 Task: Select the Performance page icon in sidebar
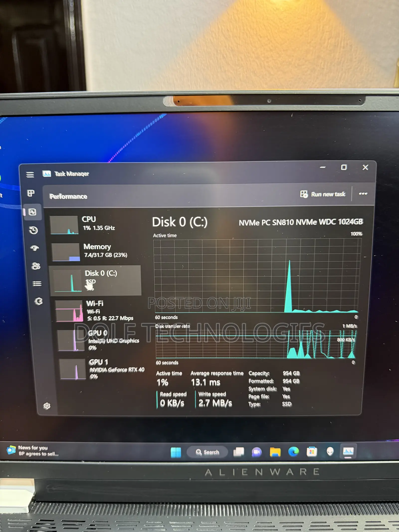[x=32, y=212]
